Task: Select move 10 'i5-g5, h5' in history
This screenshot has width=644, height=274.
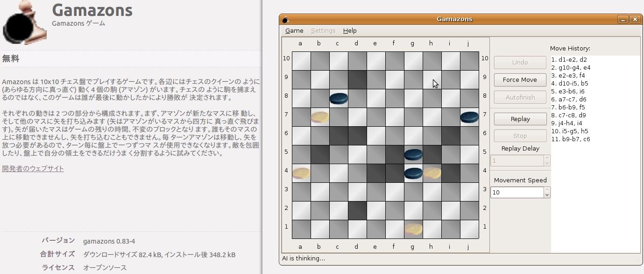Action: 570,131
